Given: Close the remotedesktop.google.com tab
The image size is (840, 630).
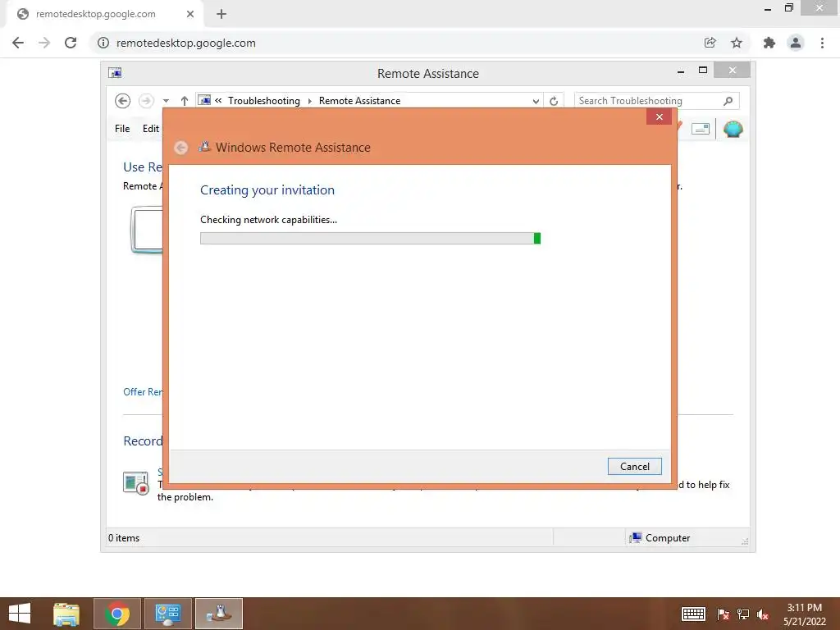Looking at the screenshot, I should 190,14.
